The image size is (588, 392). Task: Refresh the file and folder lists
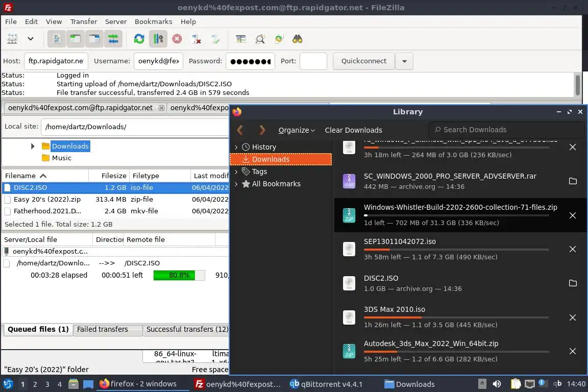click(x=139, y=39)
